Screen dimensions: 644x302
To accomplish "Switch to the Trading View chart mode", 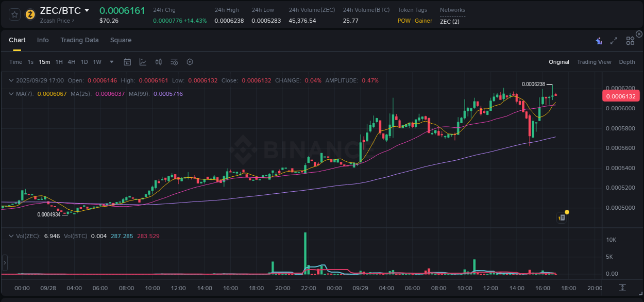I will pos(594,62).
